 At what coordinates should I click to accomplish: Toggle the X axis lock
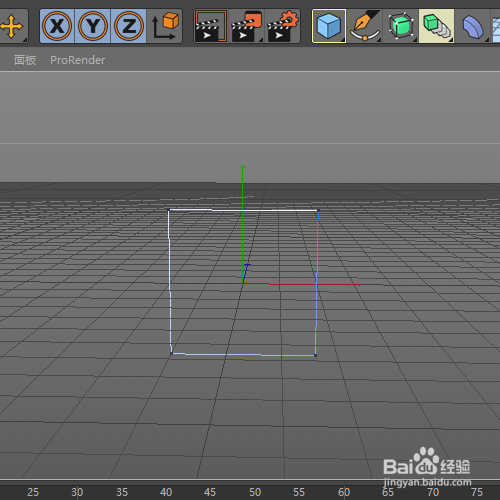click(x=57, y=26)
